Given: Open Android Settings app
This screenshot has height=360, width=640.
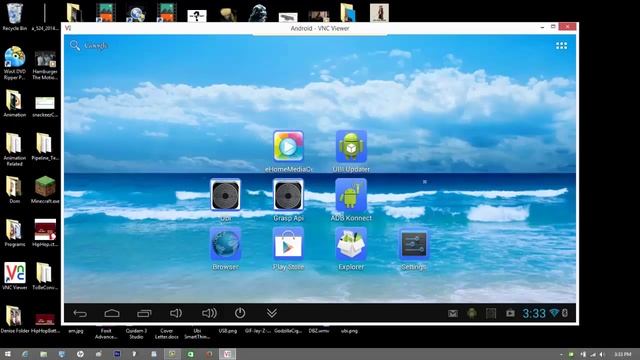Looking at the screenshot, I should point(413,244).
